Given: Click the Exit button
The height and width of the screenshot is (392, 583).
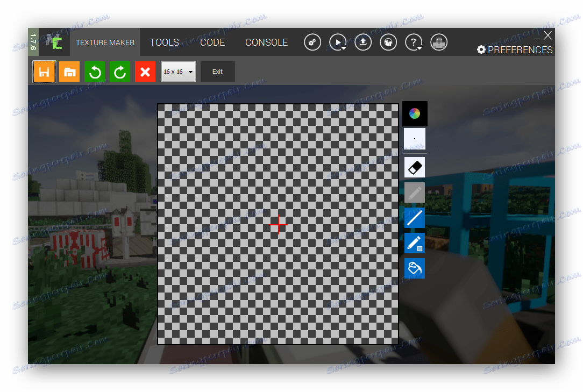Looking at the screenshot, I should coord(217,72).
